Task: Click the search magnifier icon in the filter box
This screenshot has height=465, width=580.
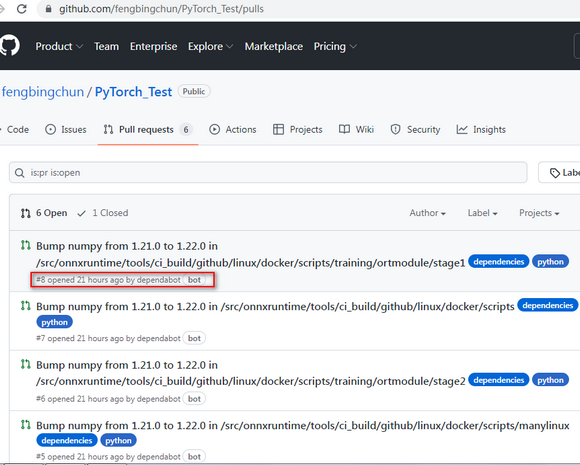Action: click(x=20, y=173)
